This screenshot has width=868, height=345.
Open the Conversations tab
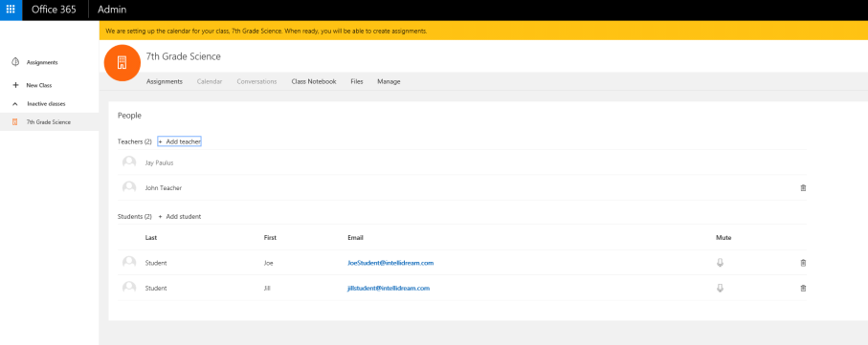coord(256,82)
